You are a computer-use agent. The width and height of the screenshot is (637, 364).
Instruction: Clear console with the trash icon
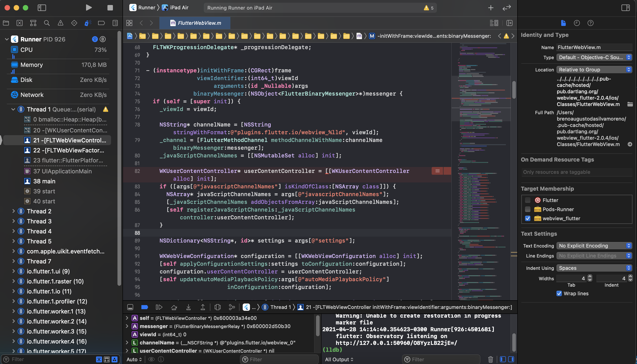[x=490, y=359]
